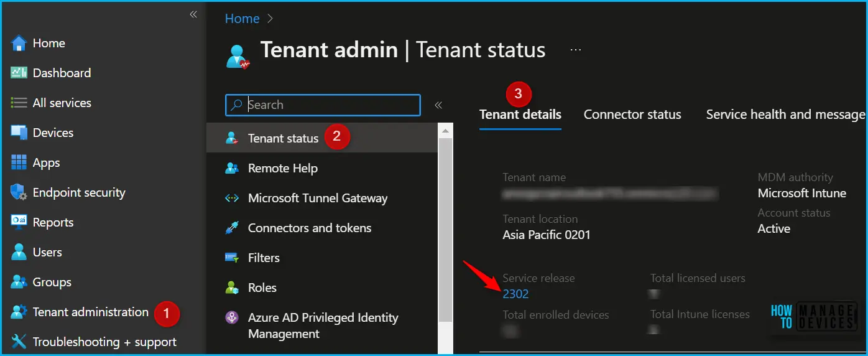Click inside the Search input field
This screenshot has height=356, width=868.
pos(323,105)
